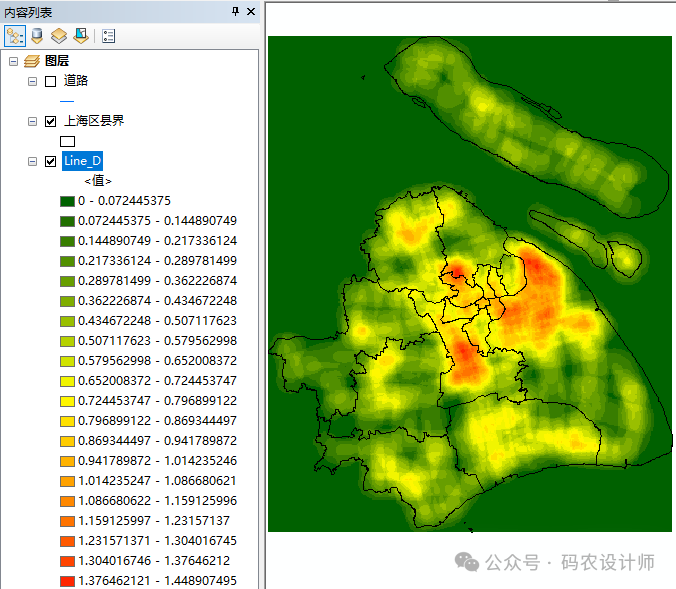Pin the 内容列表 panel with auto-hide
The height and width of the screenshot is (589, 676).
[x=235, y=11]
